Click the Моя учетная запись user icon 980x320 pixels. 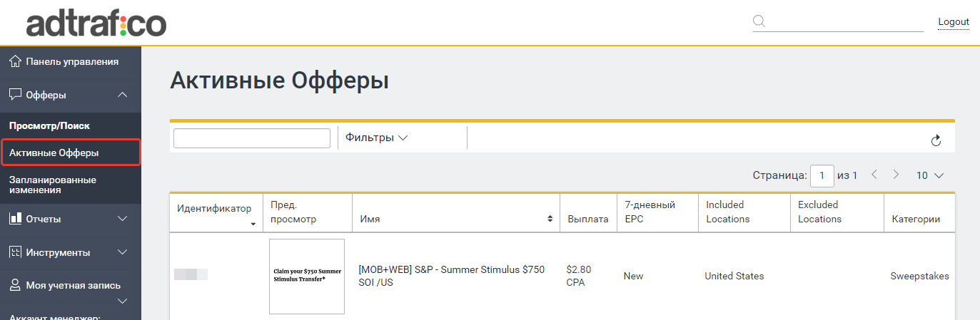pyautogui.click(x=15, y=285)
